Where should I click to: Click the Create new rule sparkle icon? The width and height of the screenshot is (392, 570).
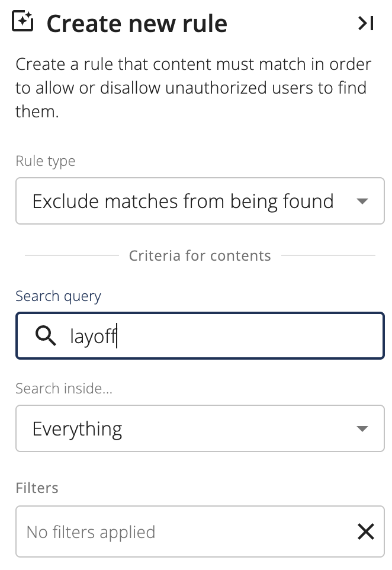coord(23,21)
